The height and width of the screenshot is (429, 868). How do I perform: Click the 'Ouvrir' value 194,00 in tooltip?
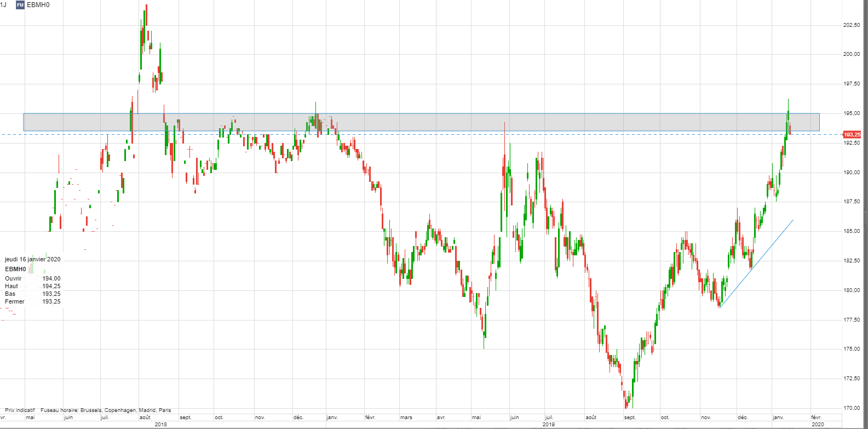(51, 278)
